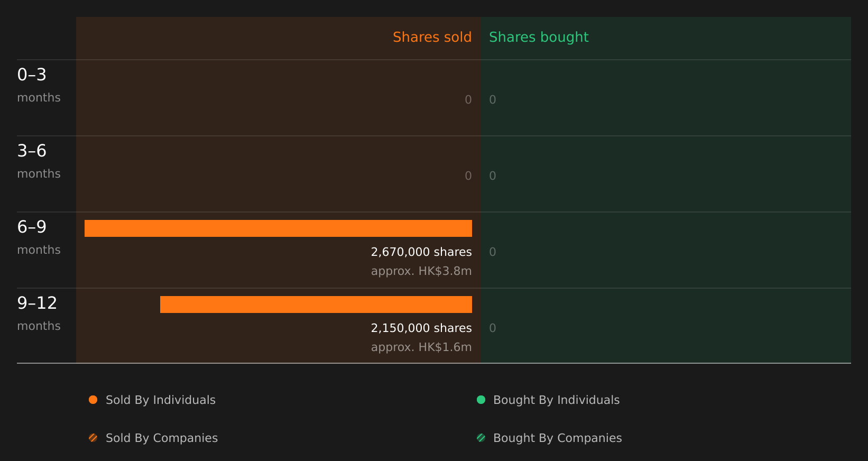Click the 6–9 months row label
Image resolution: width=868 pixels, height=461 pixels.
click(x=39, y=237)
